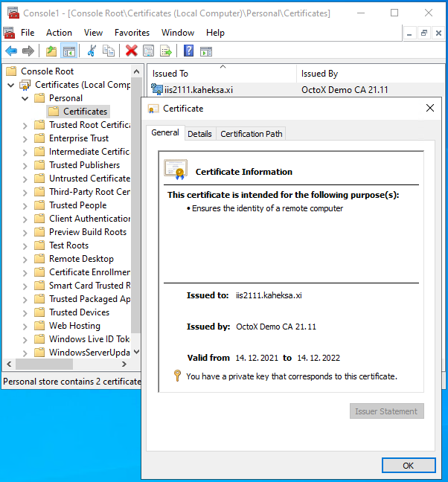This screenshot has height=482, width=448.
Task: Switch to the Details tab
Action: pos(200,134)
